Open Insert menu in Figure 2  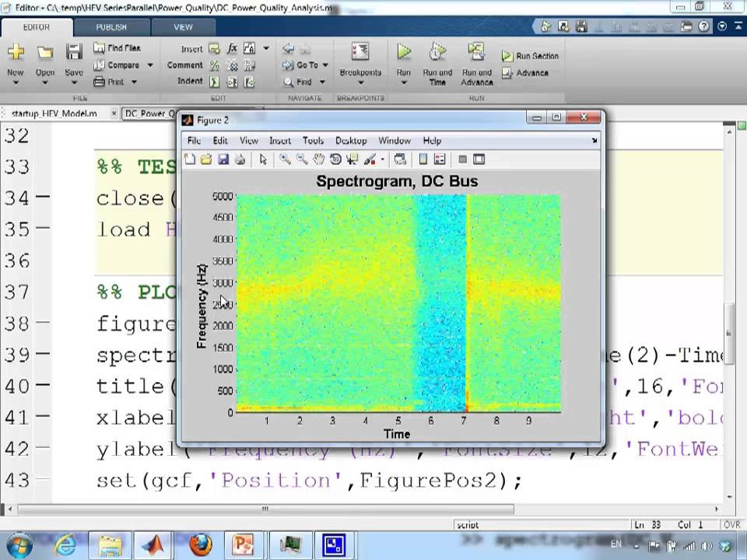280,141
